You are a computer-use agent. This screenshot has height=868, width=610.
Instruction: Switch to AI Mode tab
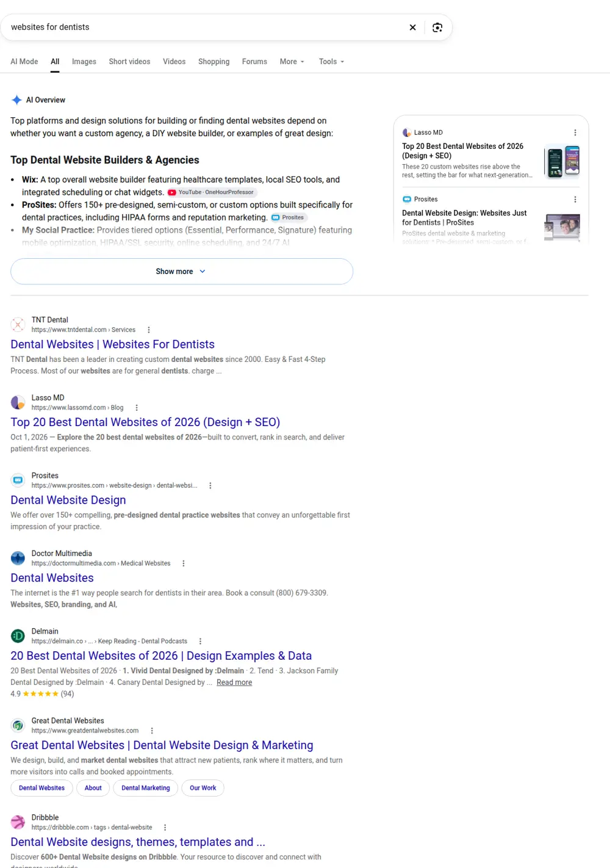click(x=24, y=62)
